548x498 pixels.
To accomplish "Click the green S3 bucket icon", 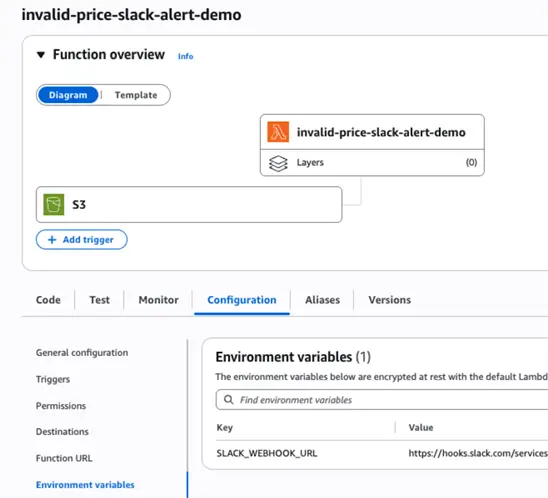I will pos(53,204).
